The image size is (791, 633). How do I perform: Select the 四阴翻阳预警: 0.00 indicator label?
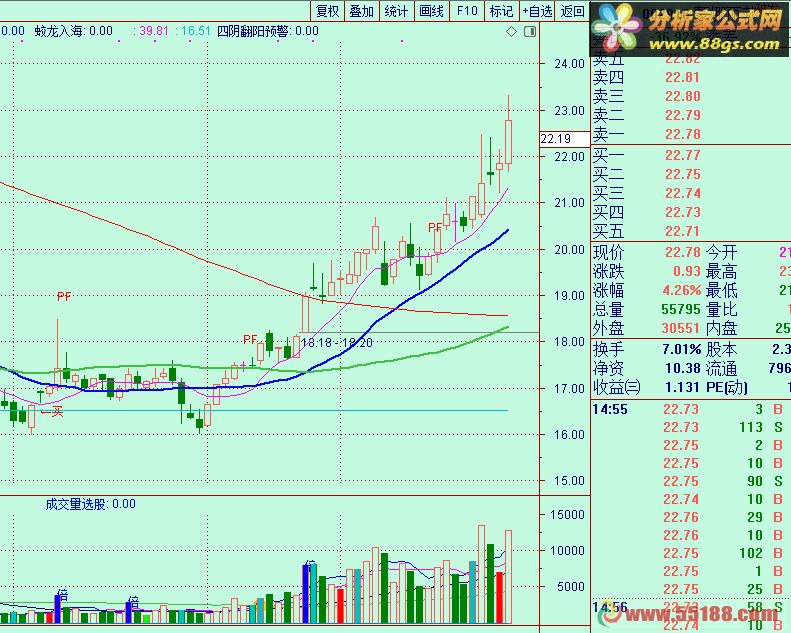(x=268, y=31)
